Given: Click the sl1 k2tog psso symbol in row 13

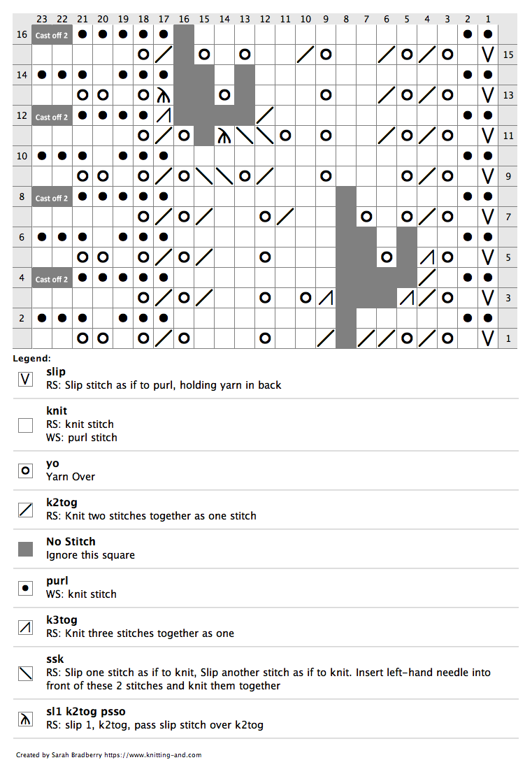Looking at the screenshot, I should pyautogui.click(x=164, y=95).
